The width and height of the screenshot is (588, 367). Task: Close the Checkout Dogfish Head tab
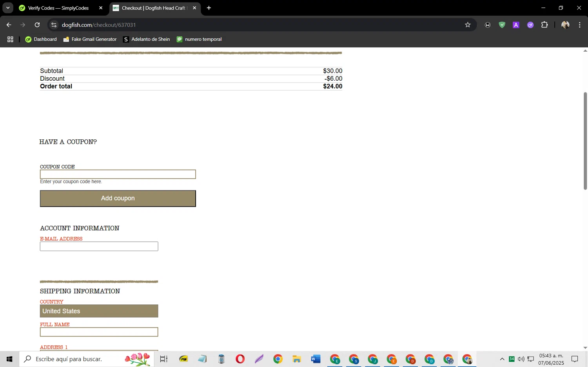click(x=194, y=8)
